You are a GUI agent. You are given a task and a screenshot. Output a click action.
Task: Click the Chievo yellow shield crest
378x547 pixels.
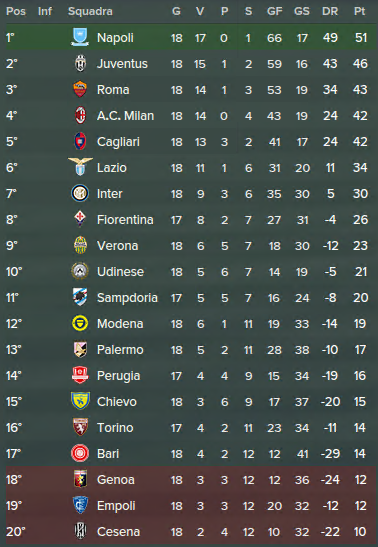click(x=80, y=401)
